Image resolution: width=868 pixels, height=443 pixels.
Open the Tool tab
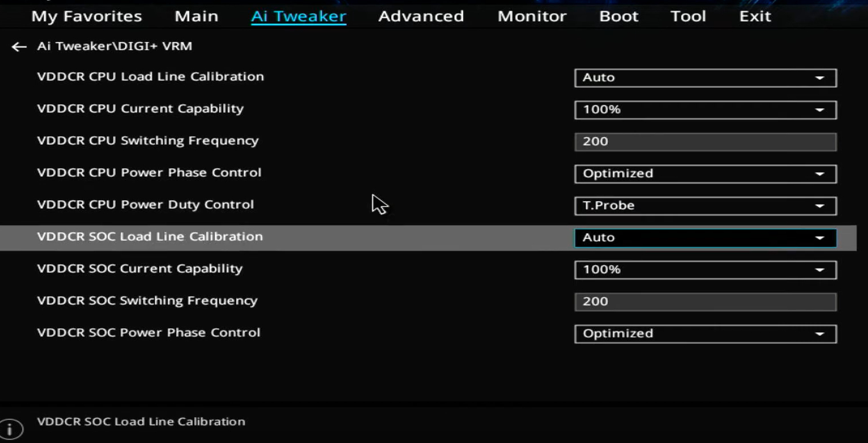point(688,17)
